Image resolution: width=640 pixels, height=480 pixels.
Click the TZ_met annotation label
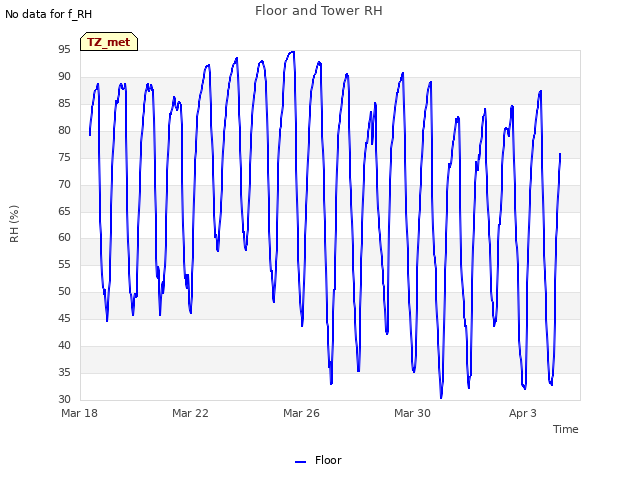109,42
